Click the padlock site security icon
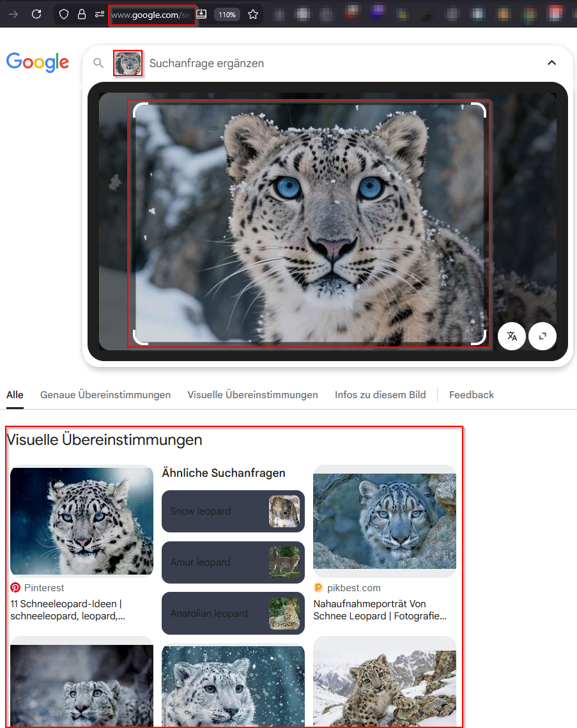Screen dimensions: 577x728 tap(82, 14)
